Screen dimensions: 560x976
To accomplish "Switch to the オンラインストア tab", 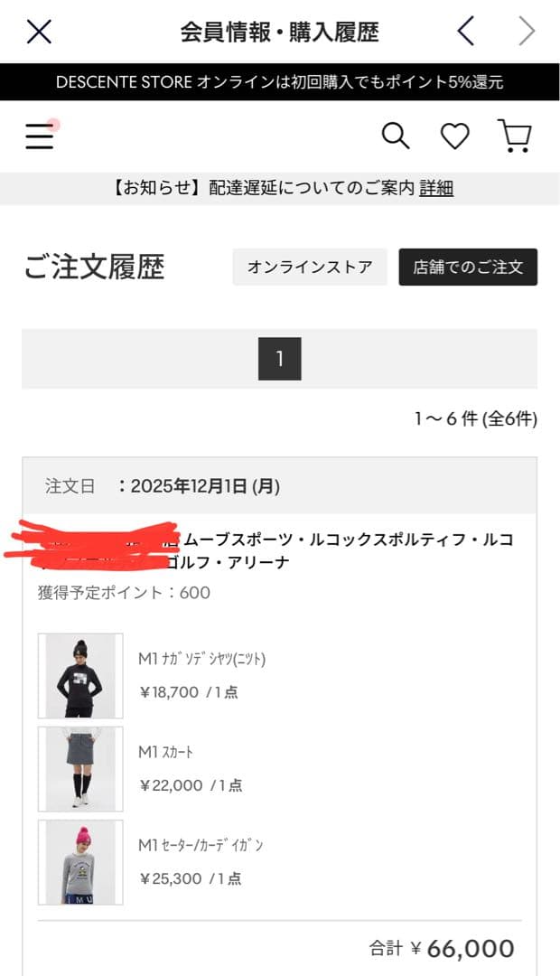I will click(x=311, y=267).
